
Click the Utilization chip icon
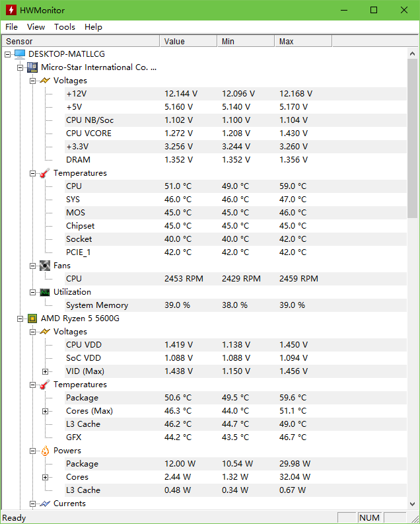tap(45, 292)
